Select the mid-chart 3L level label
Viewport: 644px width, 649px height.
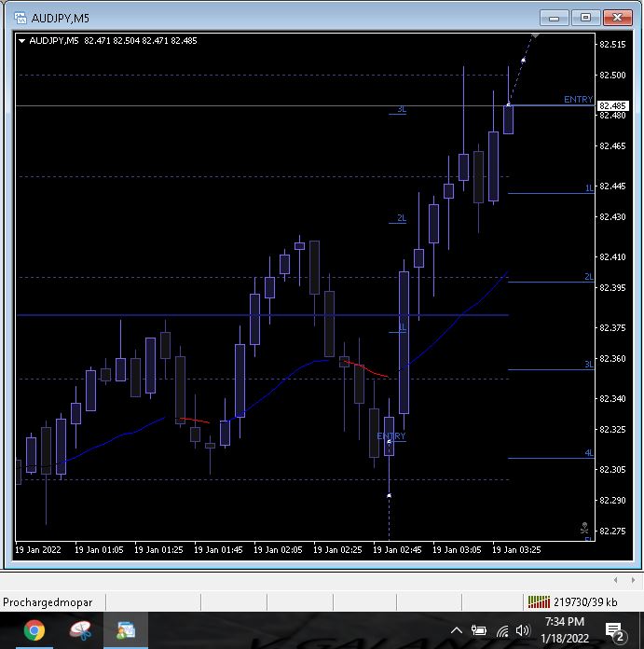click(402, 109)
